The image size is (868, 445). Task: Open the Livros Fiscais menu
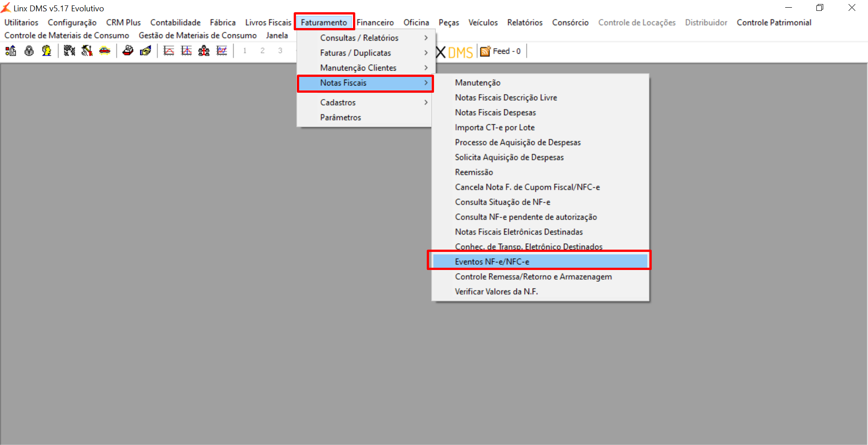(x=268, y=23)
